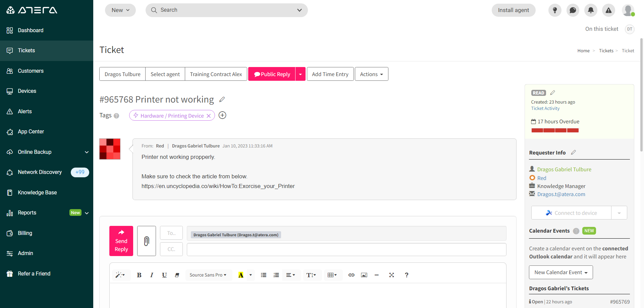Navigate to Tickets in the sidebar

[x=26, y=50]
